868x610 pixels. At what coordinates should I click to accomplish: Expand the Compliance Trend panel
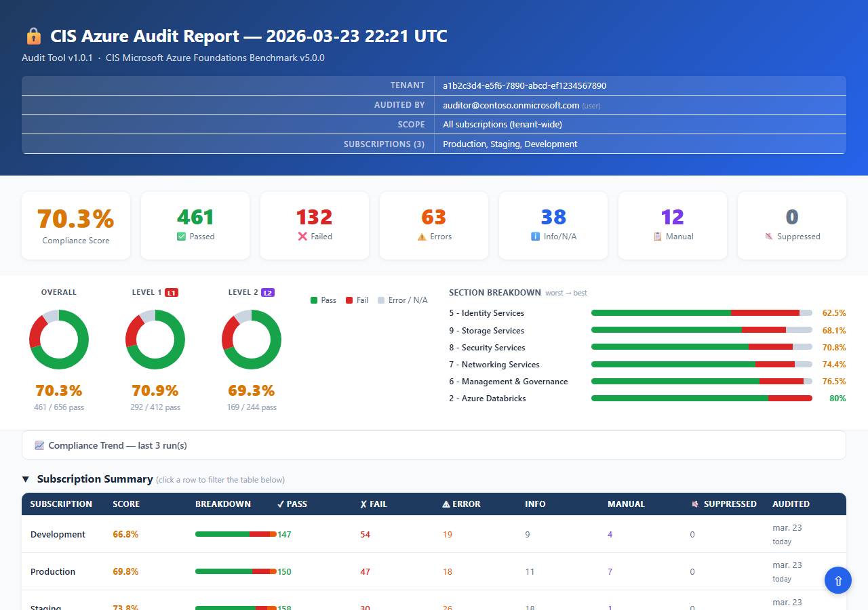click(434, 445)
